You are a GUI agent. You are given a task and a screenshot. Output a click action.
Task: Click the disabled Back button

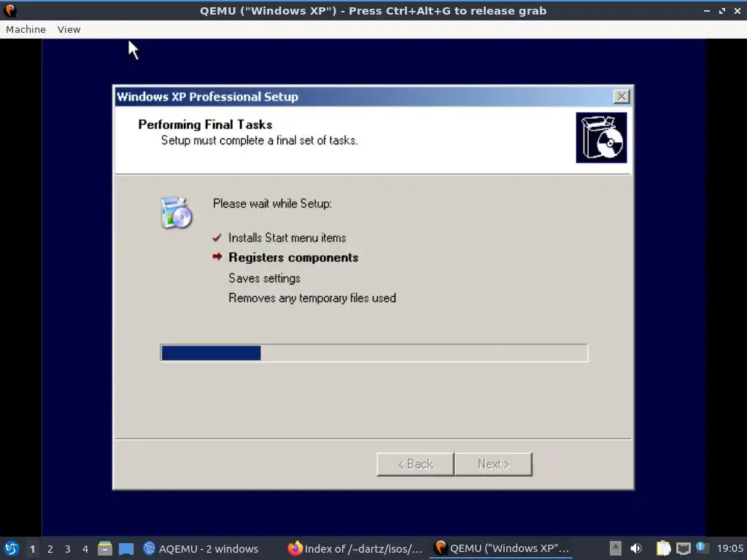pyautogui.click(x=415, y=464)
